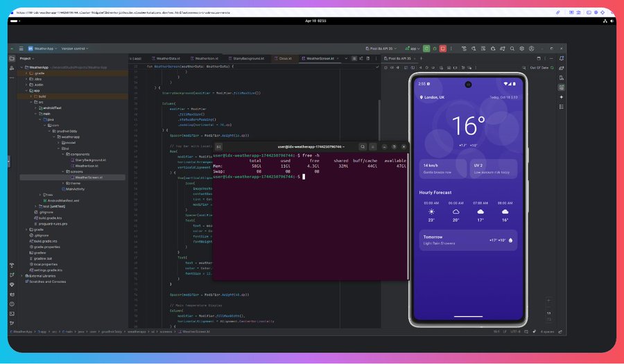The width and height of the screenshot is (624, 364).
Task: Click the Apr 10 clock in top bar
Action: (315, 21)
